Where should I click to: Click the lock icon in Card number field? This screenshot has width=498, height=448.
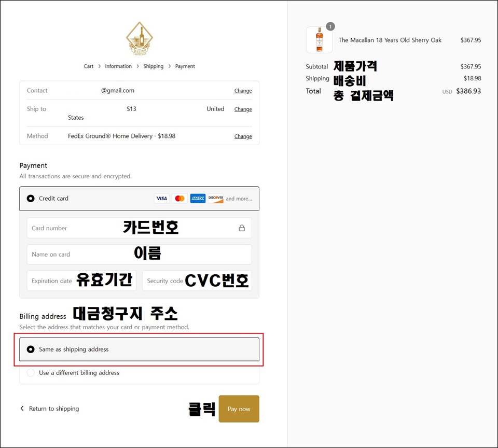pos(242,228)
